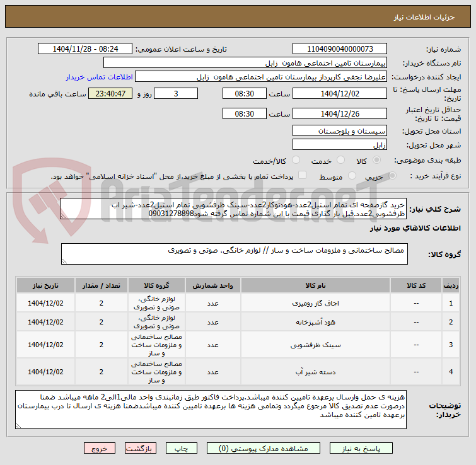Select the جزیی purchase type radio
The image size is (476, 465).
pyautogui.click(x=392, y=175)
